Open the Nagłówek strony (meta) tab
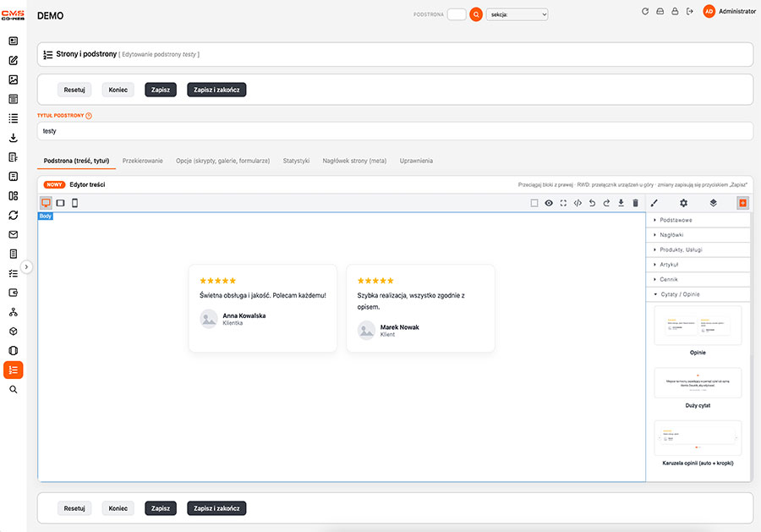Image resolution: width=761 pixels, height=532 pixels. [354, 161]
